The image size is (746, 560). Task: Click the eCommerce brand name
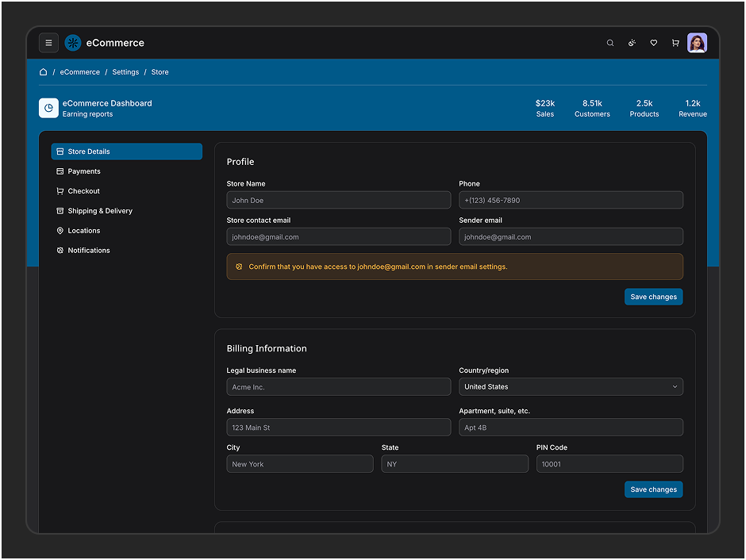[x=115, y=43]
